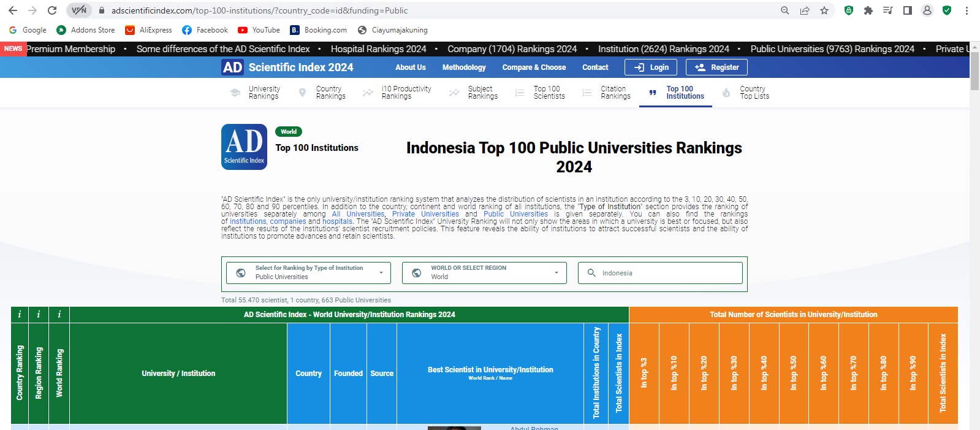Open the browser extensions puzzle icon
The width and height of the screenshot is (980, 430).
click(x=868, y=10)
